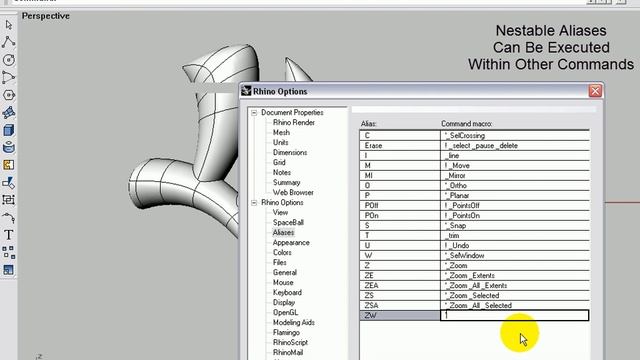Click the '_SelWindow' macro cell
The height and width of the screenshot is (360, 640).
[515, 256]
